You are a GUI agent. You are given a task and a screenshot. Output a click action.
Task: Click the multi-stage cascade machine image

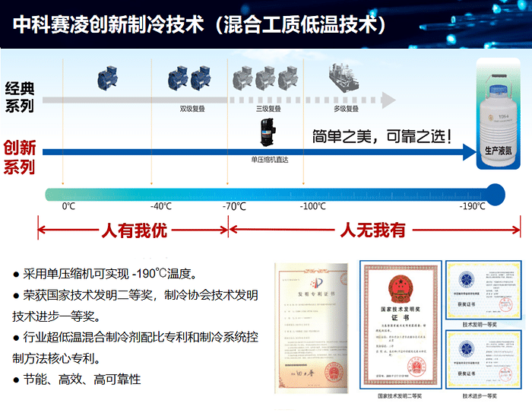coord(344,78)
